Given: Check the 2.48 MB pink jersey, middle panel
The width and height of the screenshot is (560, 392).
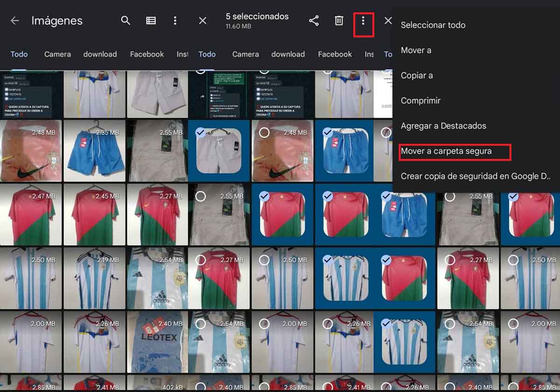Looking at the screenshot, I should [x=264, y=133].
